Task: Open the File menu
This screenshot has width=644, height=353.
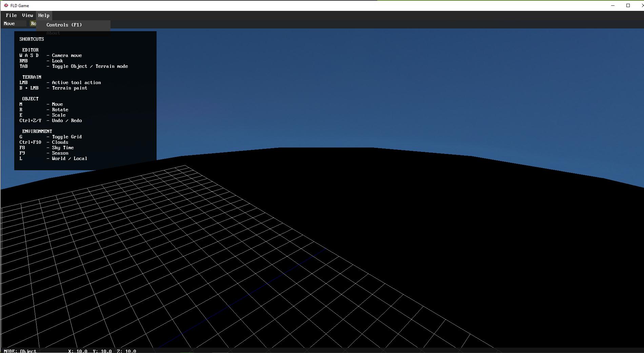Action: [x=11, y=15]
